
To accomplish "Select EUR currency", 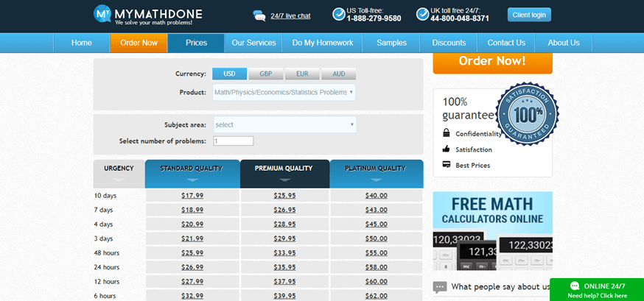I will pyautogui.click(x=302, y=74).
